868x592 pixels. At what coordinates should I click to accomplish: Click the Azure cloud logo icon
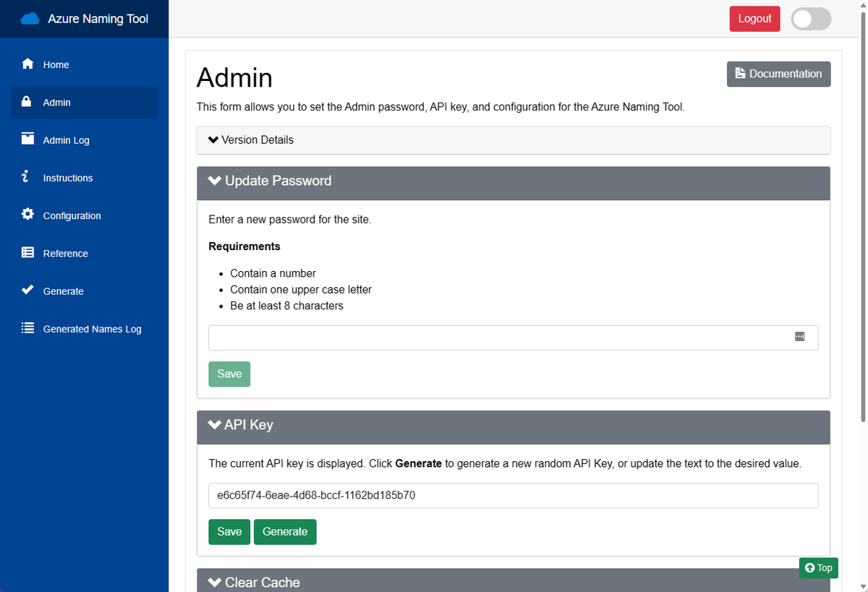(x=30, y=19)
